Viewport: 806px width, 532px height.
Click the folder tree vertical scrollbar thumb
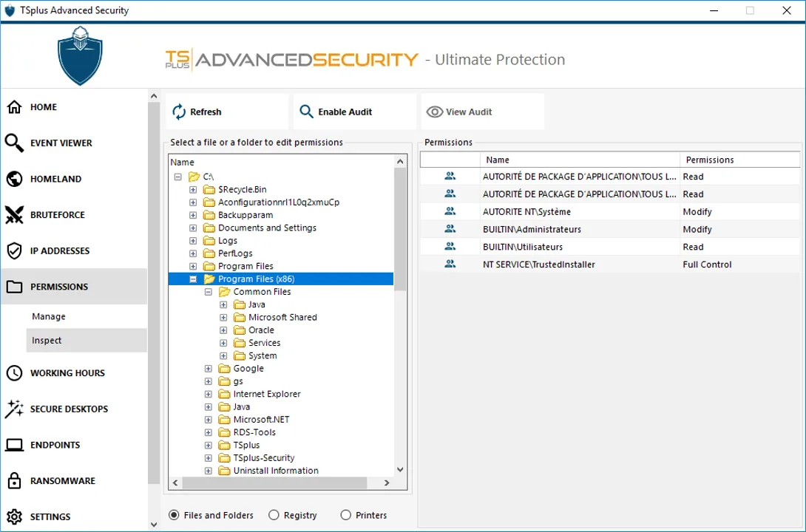point(400,229)
